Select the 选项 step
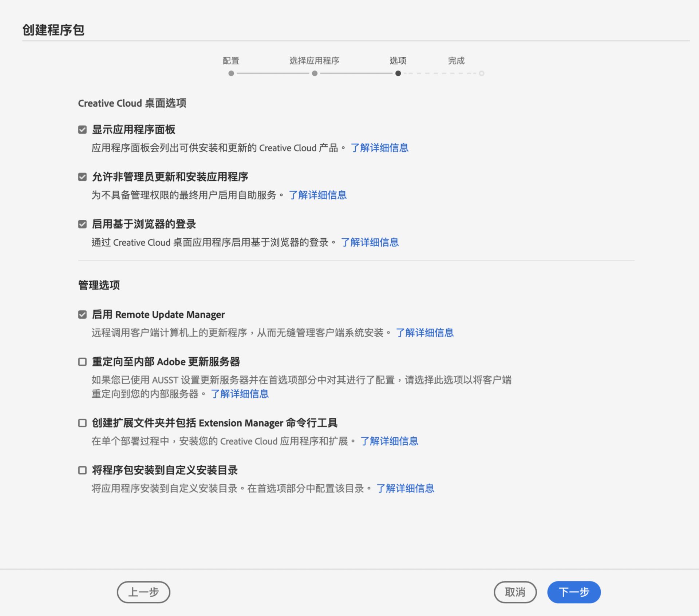 (x=398, y=61)
